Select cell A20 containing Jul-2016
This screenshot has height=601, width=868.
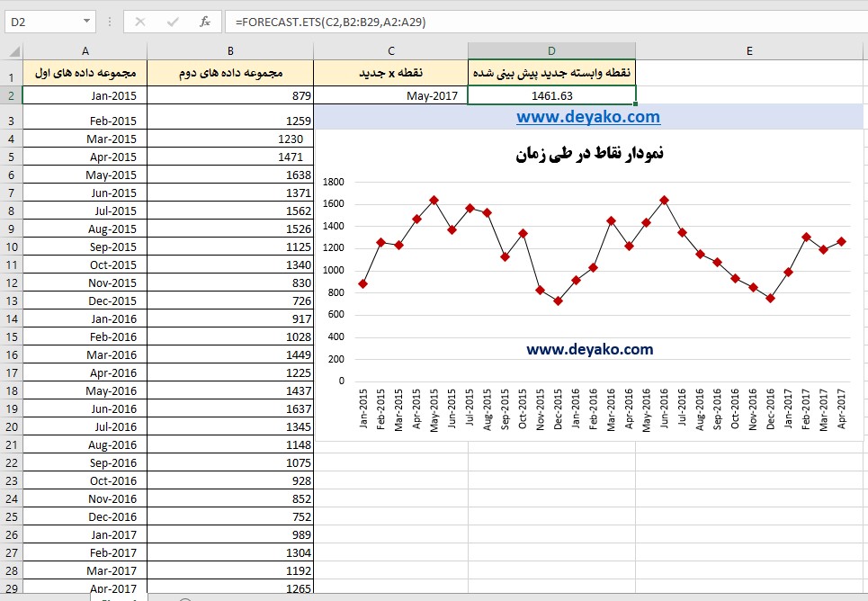click(x=85, y=427)
